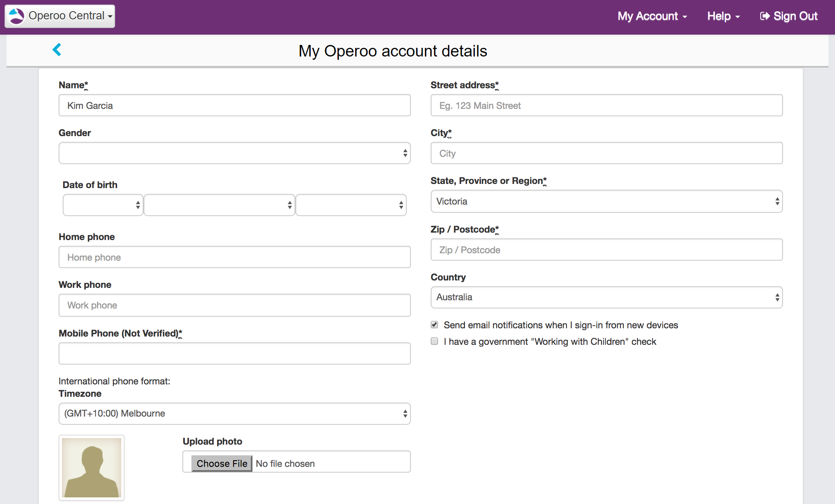Viewport: 835px width, 504px height.
Task: Open the Country Australia dropdown
Action: point(606,297)
